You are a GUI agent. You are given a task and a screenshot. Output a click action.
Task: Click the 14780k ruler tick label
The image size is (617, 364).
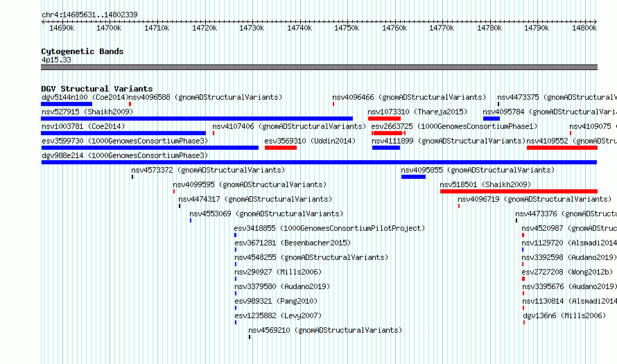pyautogui.click(x=489, y=28)
